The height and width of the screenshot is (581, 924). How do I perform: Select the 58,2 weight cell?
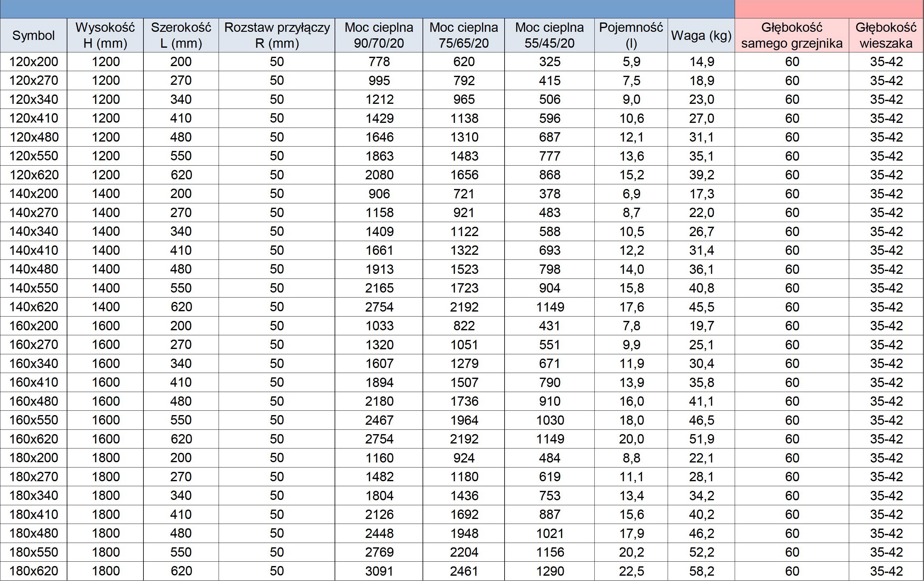701,571
